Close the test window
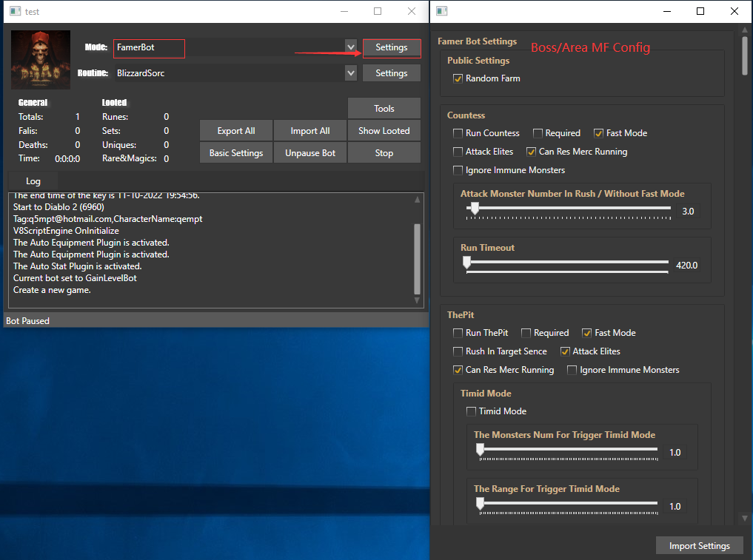753x560 pixels. point(412,11)
